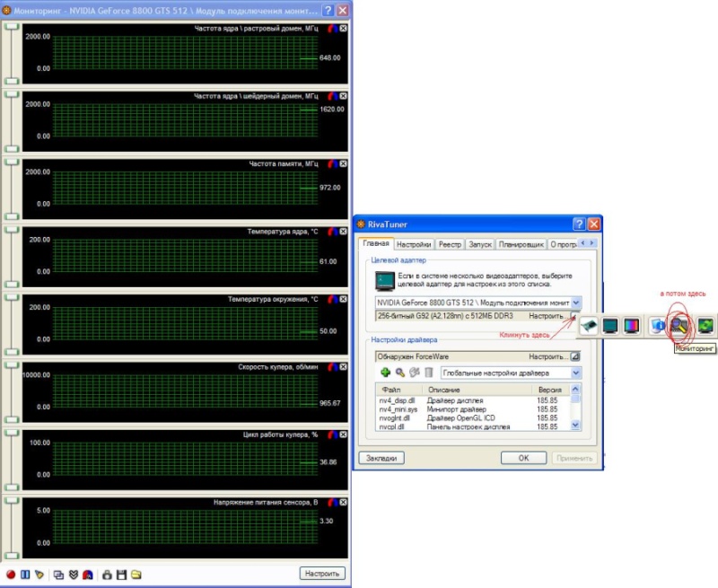Click the left tab-scroll arrow in RivaTuner

pos(582,243)
